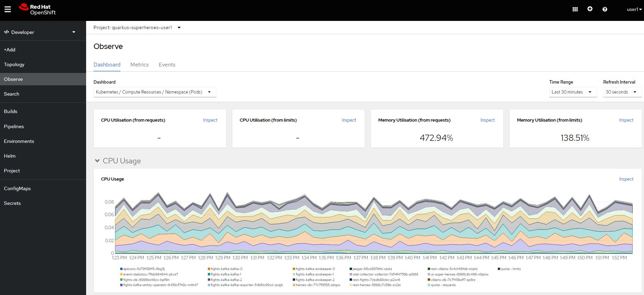644x295 pixels.
Task: Click the event-statistics legend color swatch
Action: [121, 274]
